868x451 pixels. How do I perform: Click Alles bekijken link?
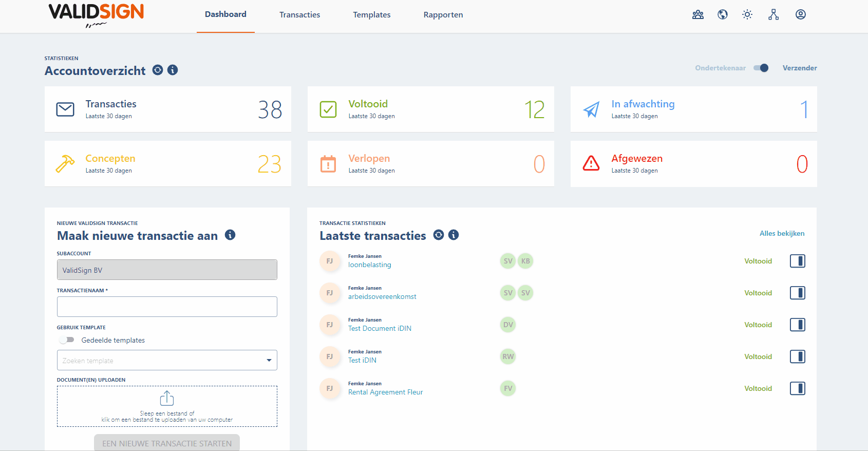tap(782, 233)
